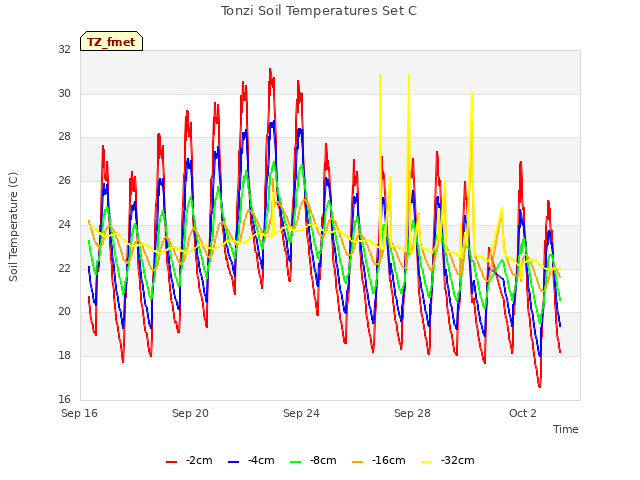Click the green -8cm legend swatch

pos(296,462)
